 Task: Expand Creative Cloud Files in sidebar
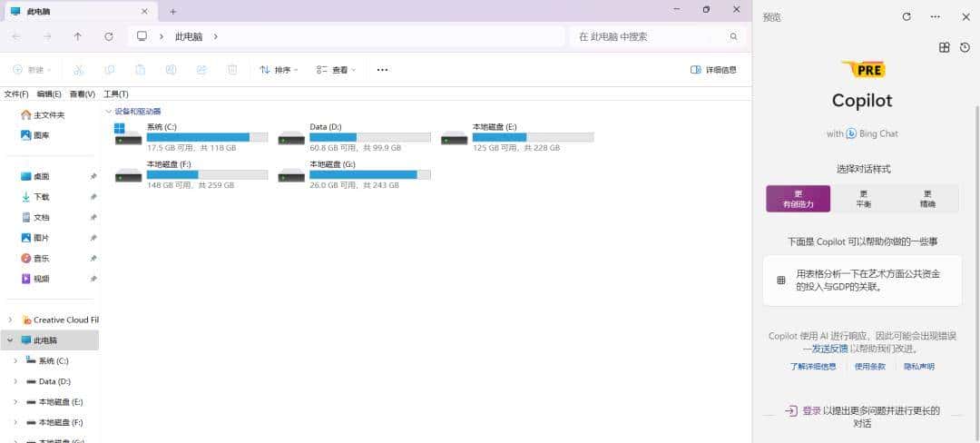10,320
